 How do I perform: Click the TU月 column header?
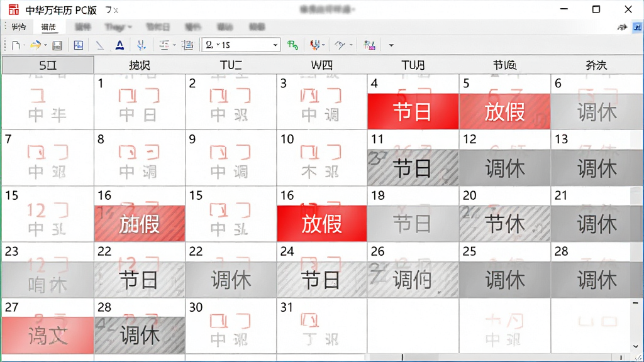[413, 65]
